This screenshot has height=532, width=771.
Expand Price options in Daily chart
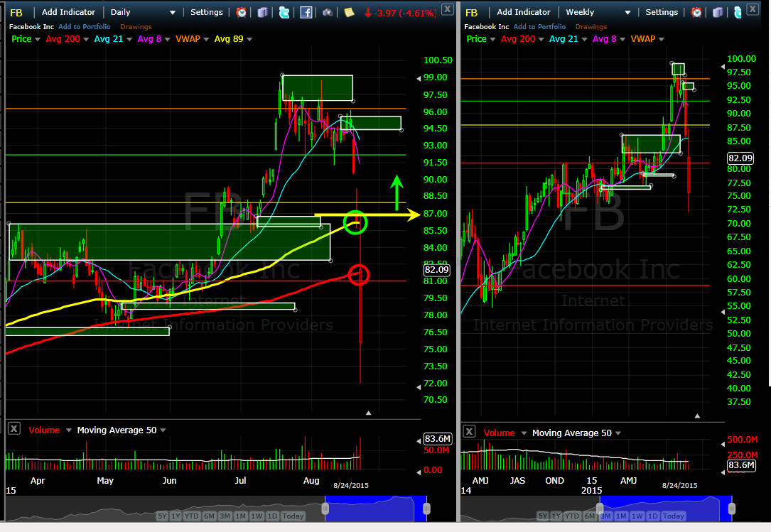click(38, 39)
